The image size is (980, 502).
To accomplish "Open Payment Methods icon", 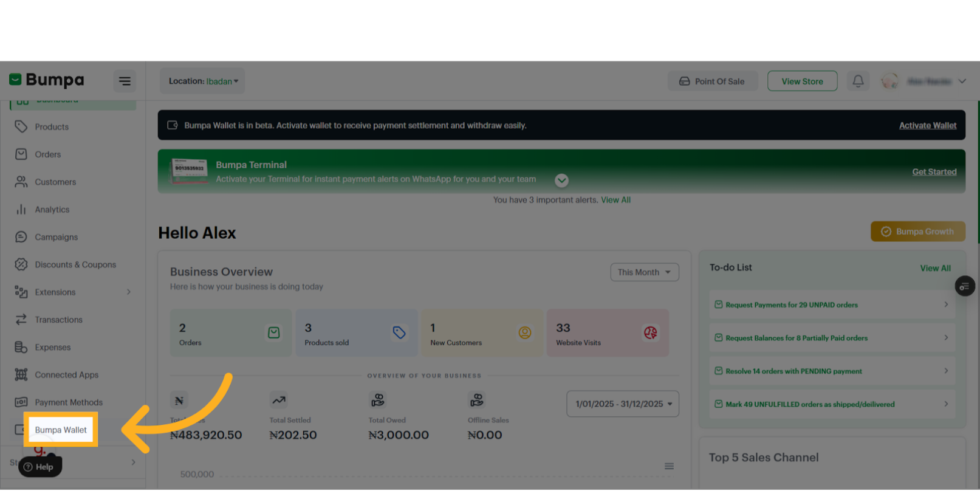I will 21,402.
